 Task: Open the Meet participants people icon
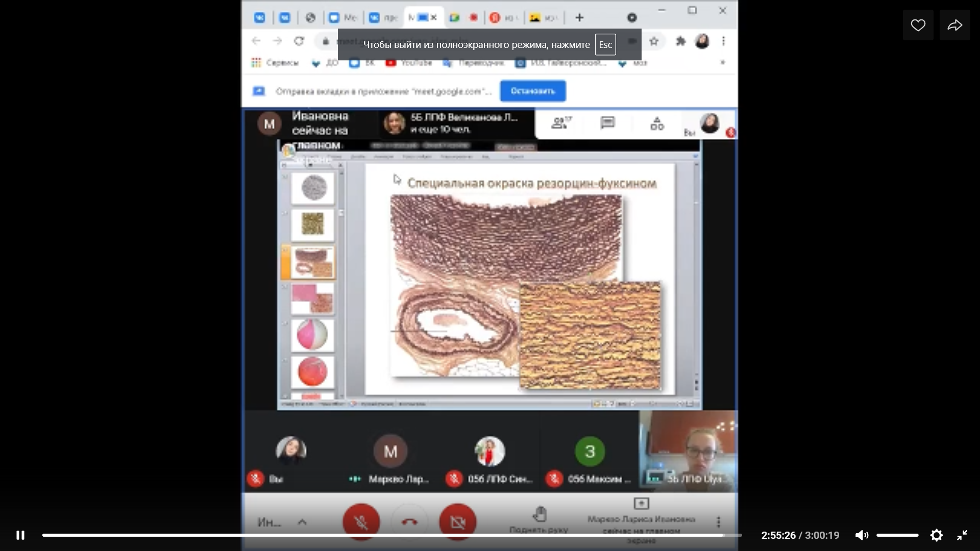click(x=560, y=123)
